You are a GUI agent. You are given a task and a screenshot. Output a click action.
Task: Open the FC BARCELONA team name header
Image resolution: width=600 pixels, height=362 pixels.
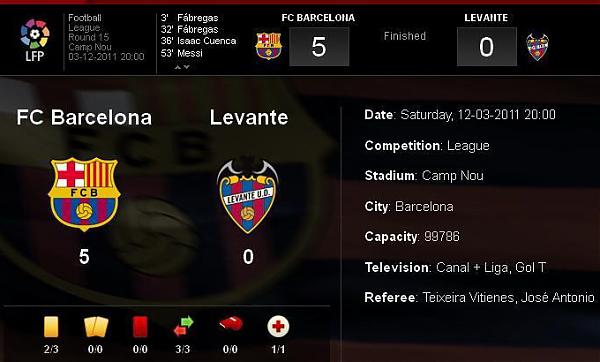point(318,18)
